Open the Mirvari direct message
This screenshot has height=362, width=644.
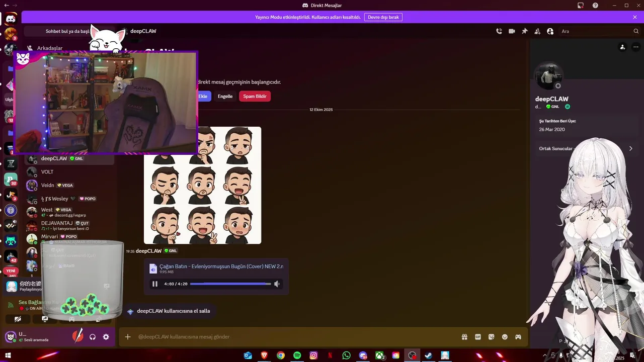point(69,237)
